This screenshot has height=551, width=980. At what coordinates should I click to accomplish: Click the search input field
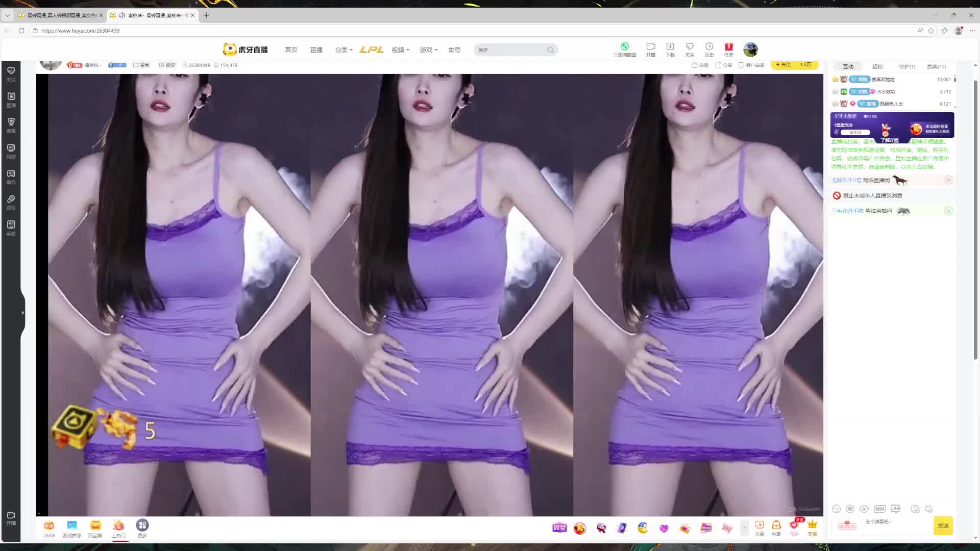(x=510, y=49)
